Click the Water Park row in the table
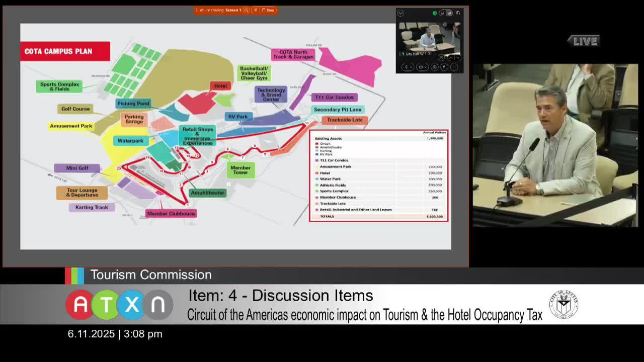644x362 pixels. tap(378, 179)
